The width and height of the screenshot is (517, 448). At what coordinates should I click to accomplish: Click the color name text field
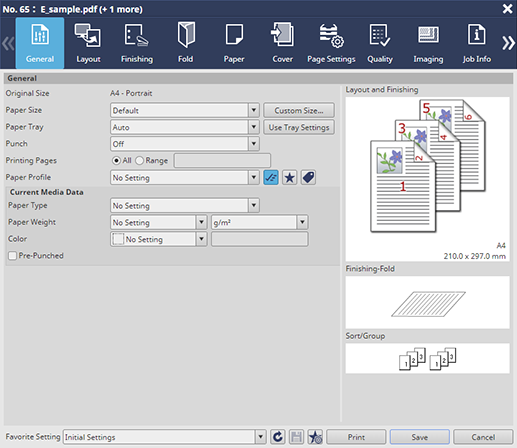pyautogui.click(x=260, y=239)
